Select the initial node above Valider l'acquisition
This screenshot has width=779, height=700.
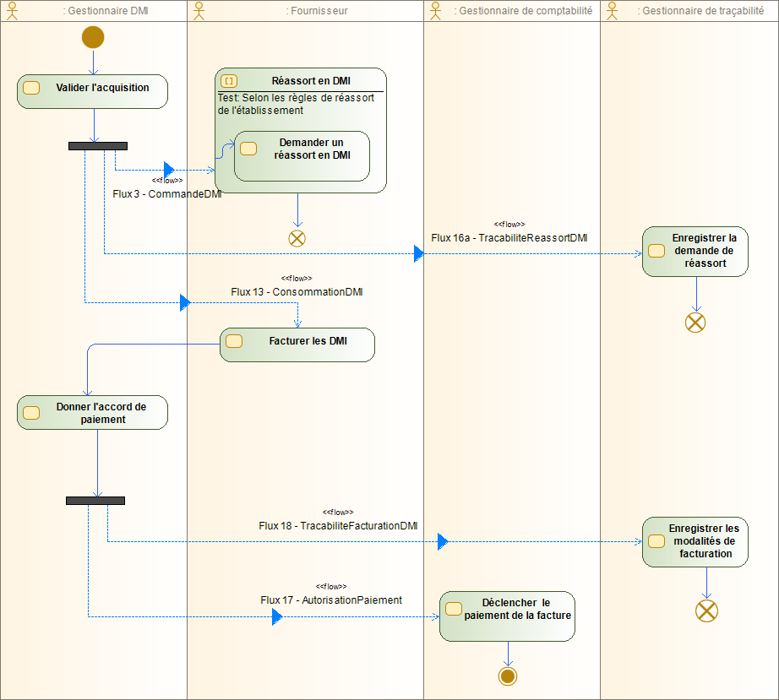pos(92,37)
